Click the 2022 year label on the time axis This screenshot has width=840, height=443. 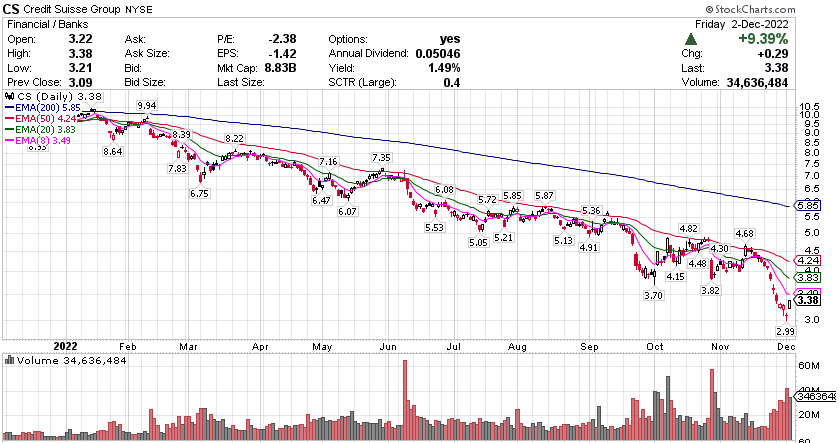pyautogui.click(x=65, y=347)
